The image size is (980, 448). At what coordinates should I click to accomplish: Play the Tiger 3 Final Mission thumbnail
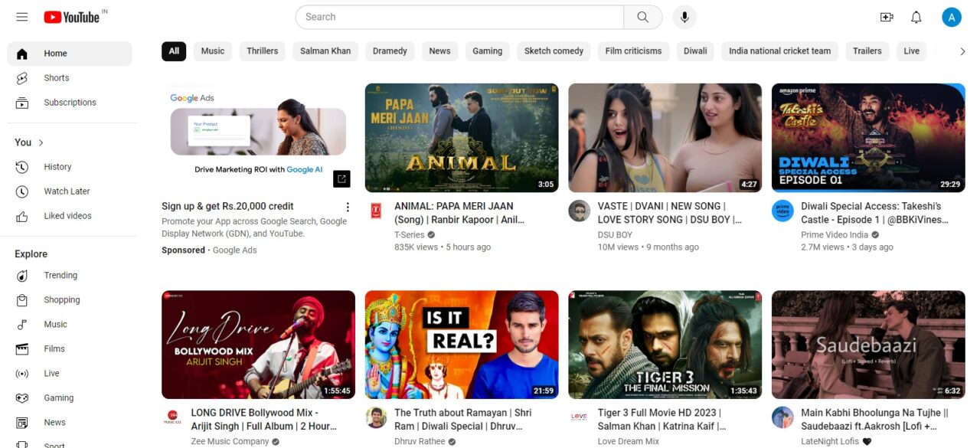pos(665,345)
